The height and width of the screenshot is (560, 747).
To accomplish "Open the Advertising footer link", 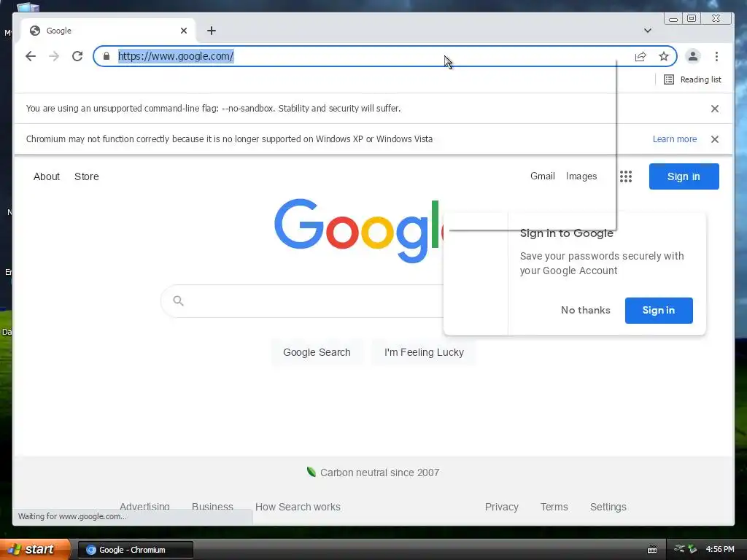I will pos(144,506).
